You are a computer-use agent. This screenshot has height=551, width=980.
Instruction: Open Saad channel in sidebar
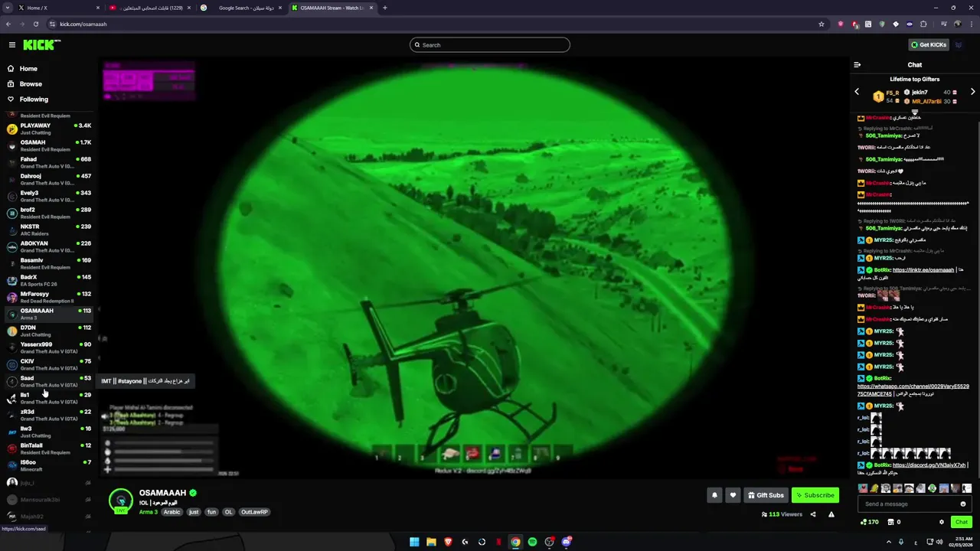coord(49,381)
